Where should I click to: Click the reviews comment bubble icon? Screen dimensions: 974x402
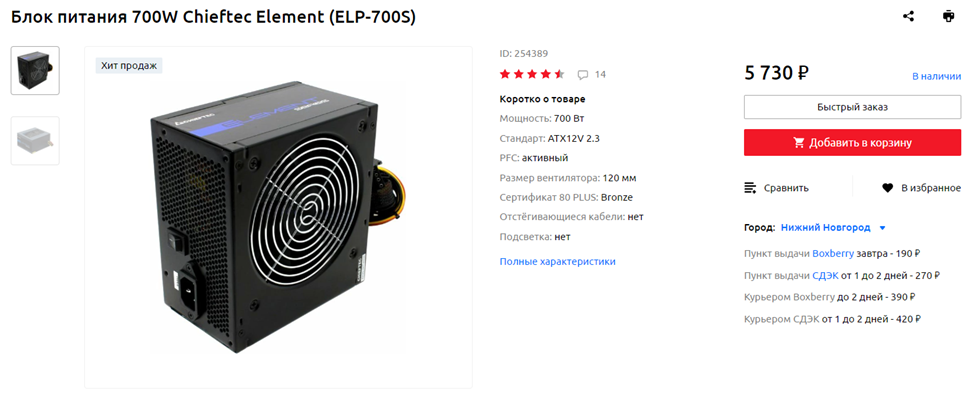583,75
